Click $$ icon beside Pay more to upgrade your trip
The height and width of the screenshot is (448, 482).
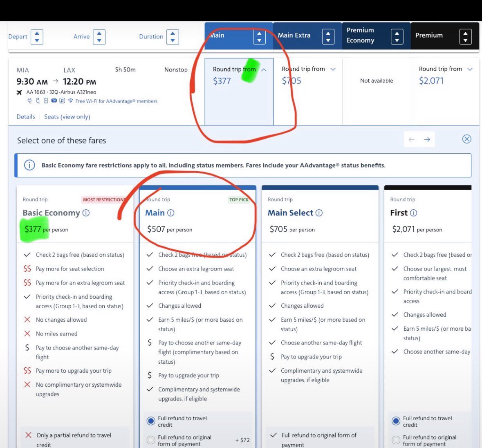[27, 371]
